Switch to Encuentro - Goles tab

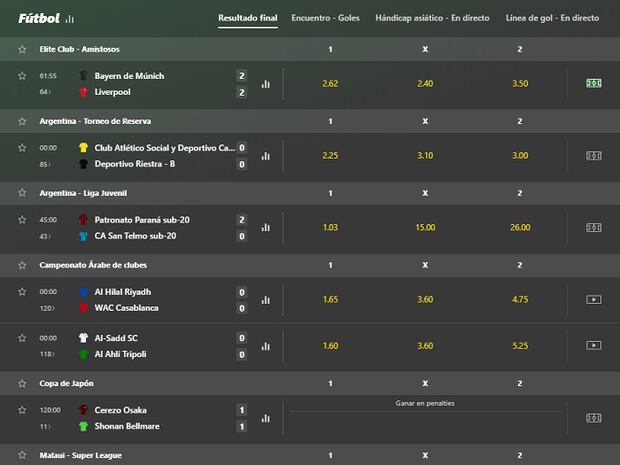coord(326,18)
